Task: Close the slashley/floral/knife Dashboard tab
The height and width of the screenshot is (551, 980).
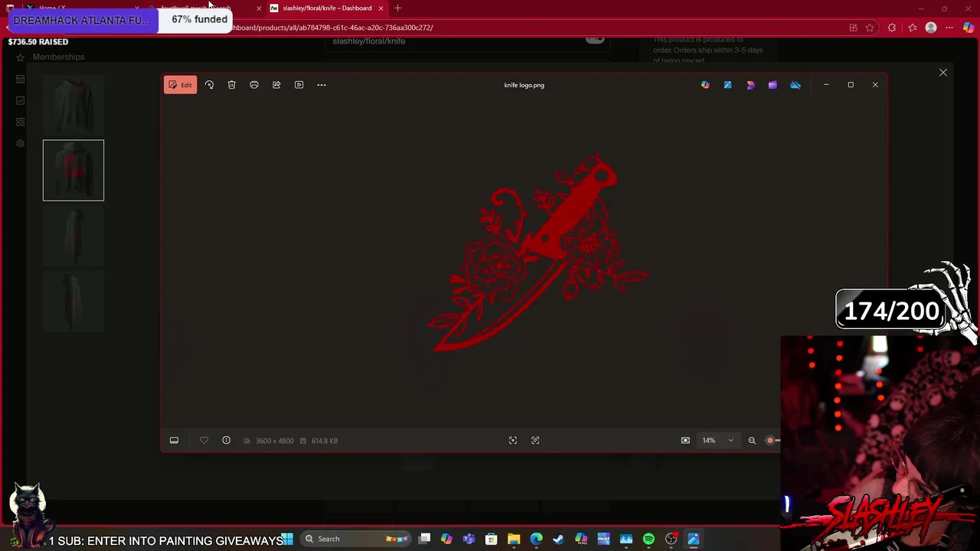Action: pyautogui.click(x=381, y=8)
